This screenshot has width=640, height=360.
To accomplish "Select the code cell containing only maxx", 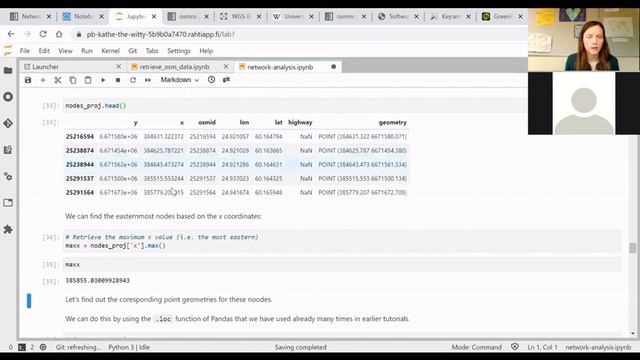I will coord(342,264).
